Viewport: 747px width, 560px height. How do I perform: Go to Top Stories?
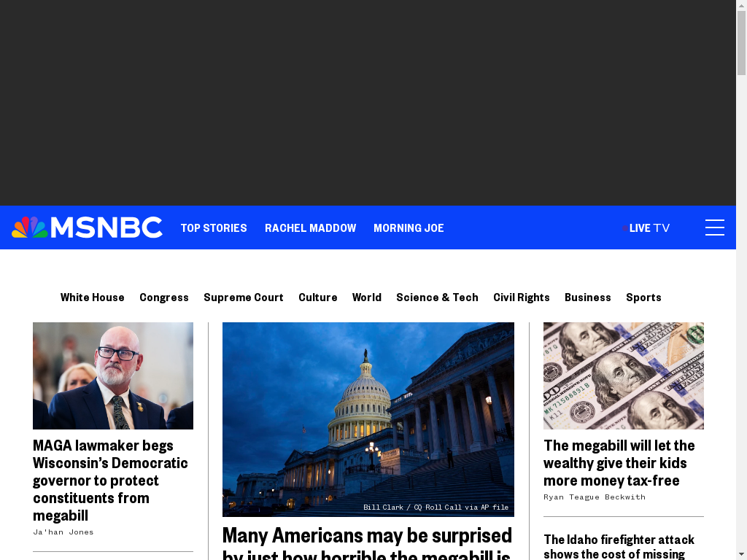[214, 228]
